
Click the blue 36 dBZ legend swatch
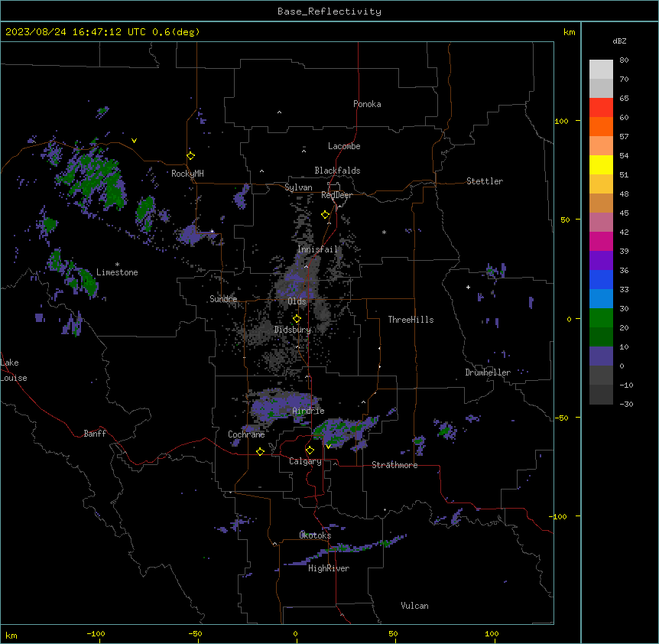pyautogui.click(x=601, y=279)
